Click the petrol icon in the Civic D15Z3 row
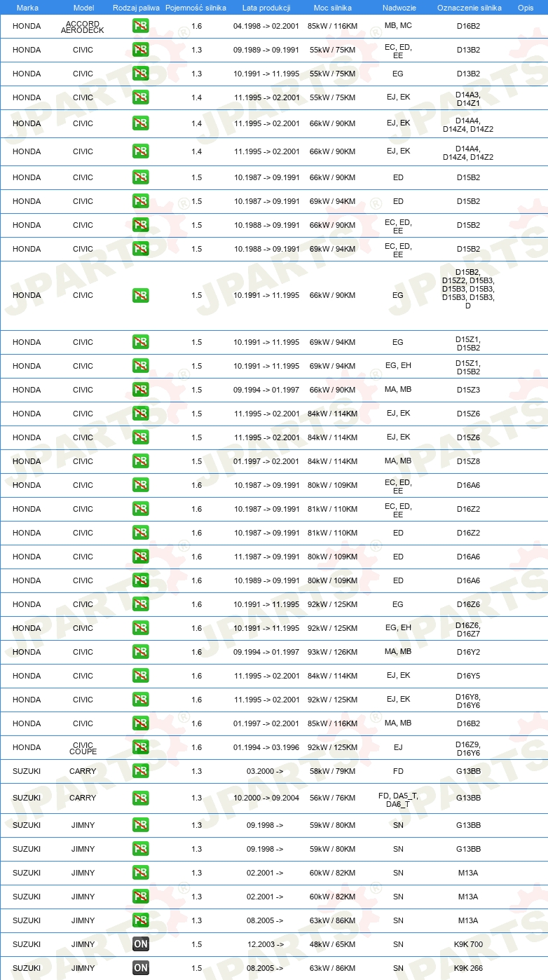 [x=140, y=390]
